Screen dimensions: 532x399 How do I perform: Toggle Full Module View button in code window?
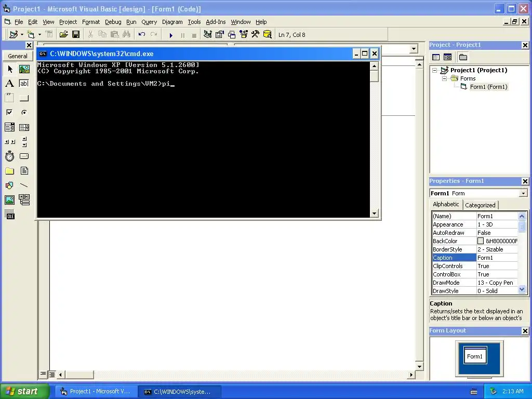51,374
